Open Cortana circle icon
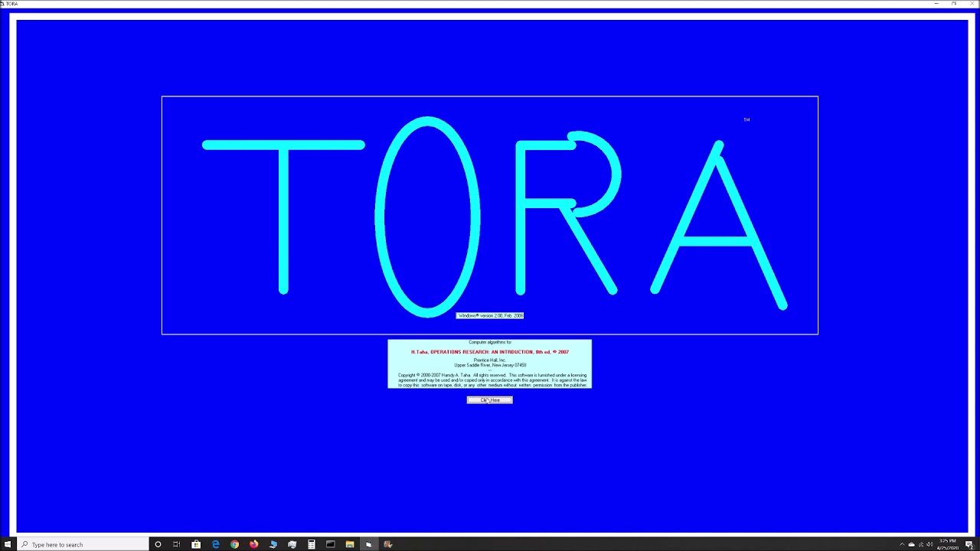This screenshot has height=551, width=980. [158, 544]
